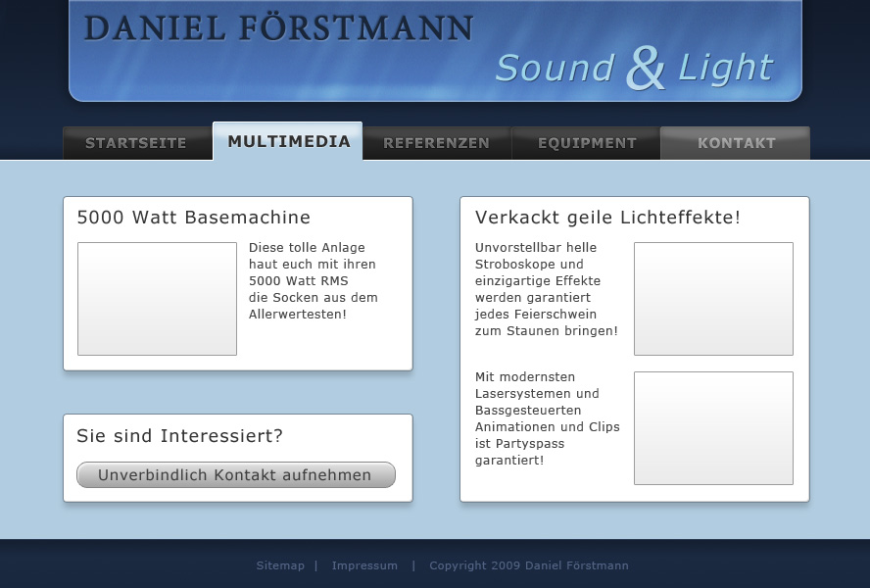Open the Kontakt tab
This screenshot has width=870, height=588.
(x=736, y=143)
